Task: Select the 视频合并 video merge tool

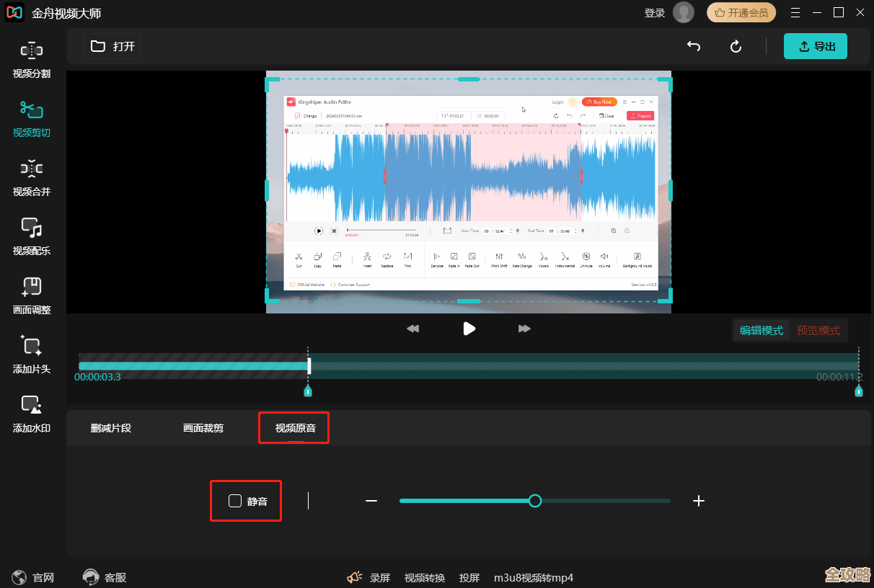Action: pos(32,177)
